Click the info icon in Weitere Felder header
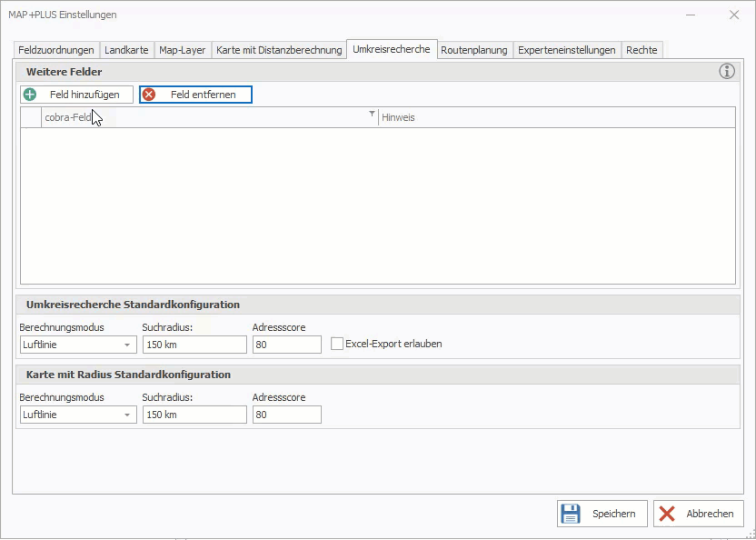756x540 pixels. [x=727, y=72]
